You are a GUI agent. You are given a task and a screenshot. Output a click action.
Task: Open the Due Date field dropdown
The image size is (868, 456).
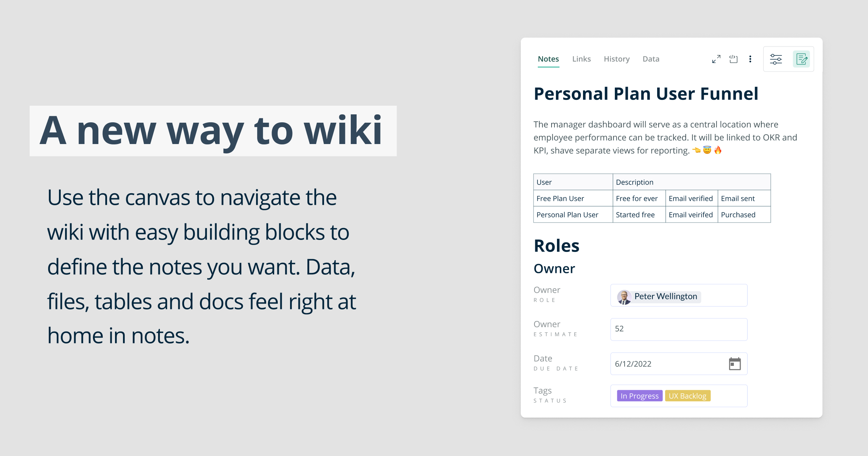(x=678, y=364)
